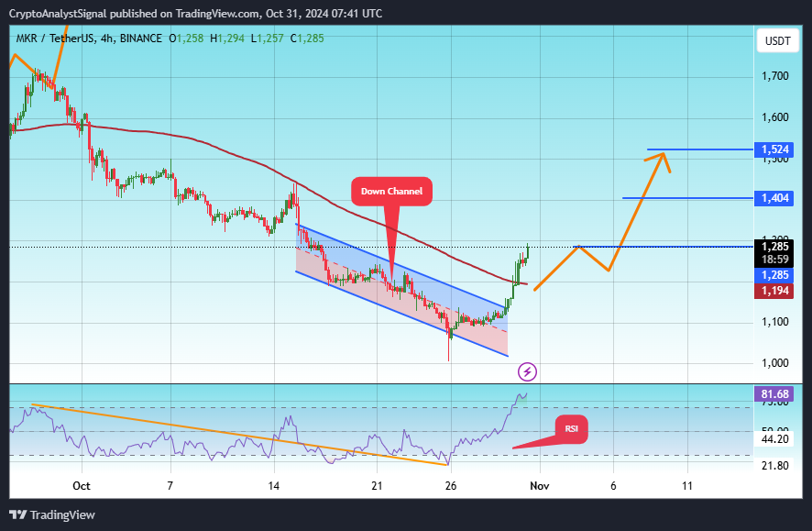812x531 pixels.
Task: Click the Nov date axis label
Action: (540, 486)
